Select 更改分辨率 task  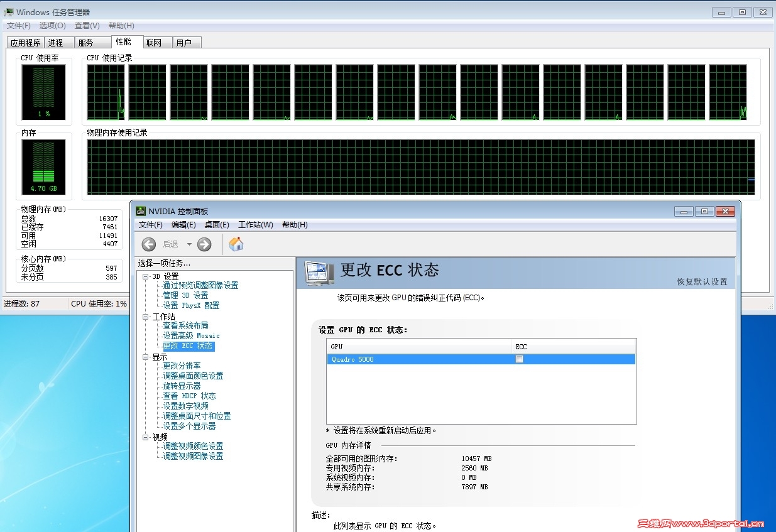[182, 366]
